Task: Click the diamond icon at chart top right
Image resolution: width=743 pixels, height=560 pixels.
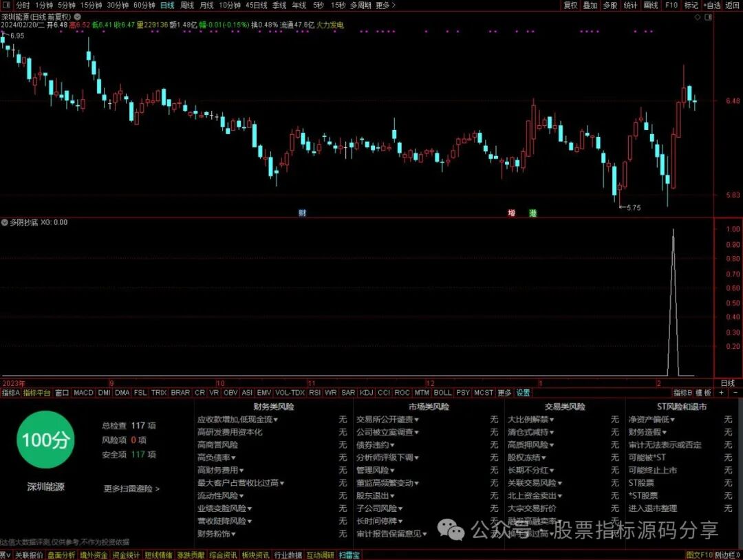Action: click(x=698, y=17)
